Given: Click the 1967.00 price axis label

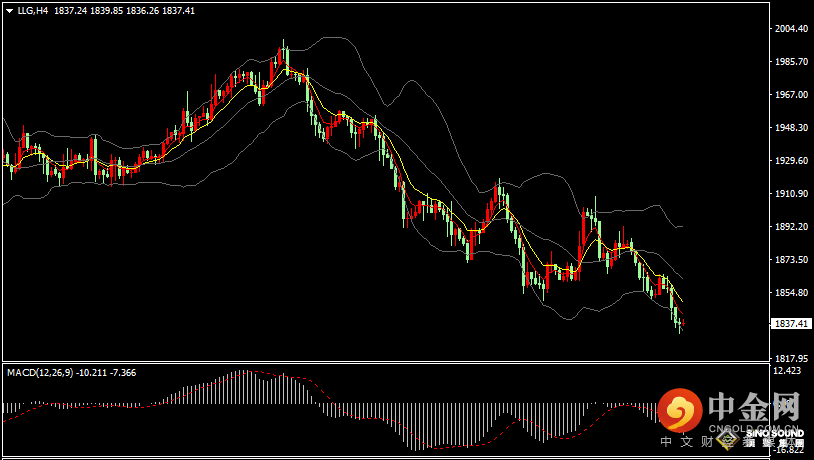Looking at the screenshot, I should pyautogui.click(x=792, y=94).
